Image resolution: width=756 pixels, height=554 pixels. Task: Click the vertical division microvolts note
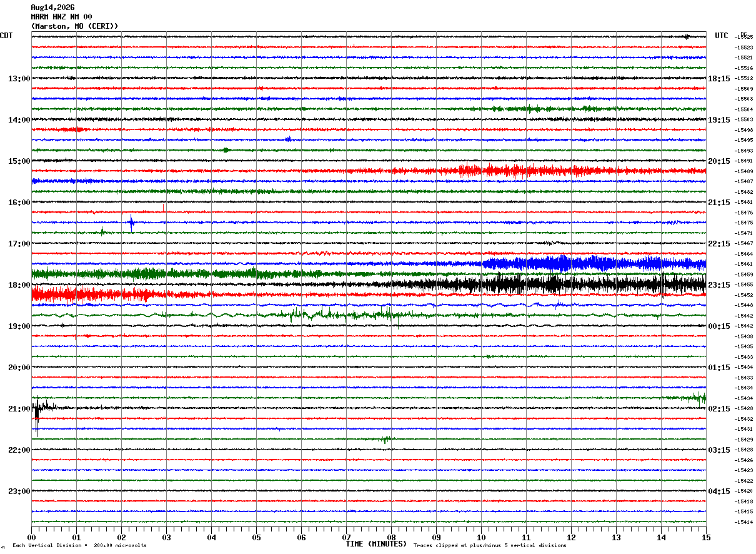pos(79,545)
